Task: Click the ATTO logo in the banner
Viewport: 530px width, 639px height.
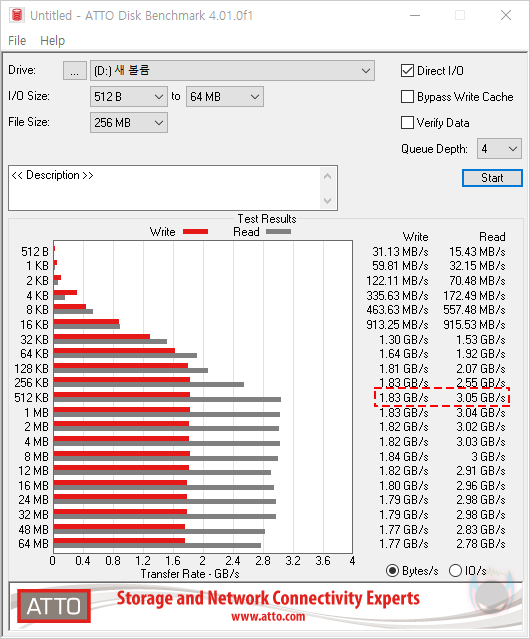Action: [54, 606]
